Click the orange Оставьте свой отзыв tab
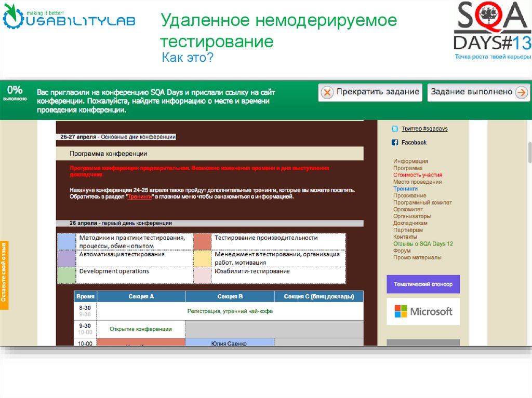Screen dimensions: 532x398 coord(4,275)
